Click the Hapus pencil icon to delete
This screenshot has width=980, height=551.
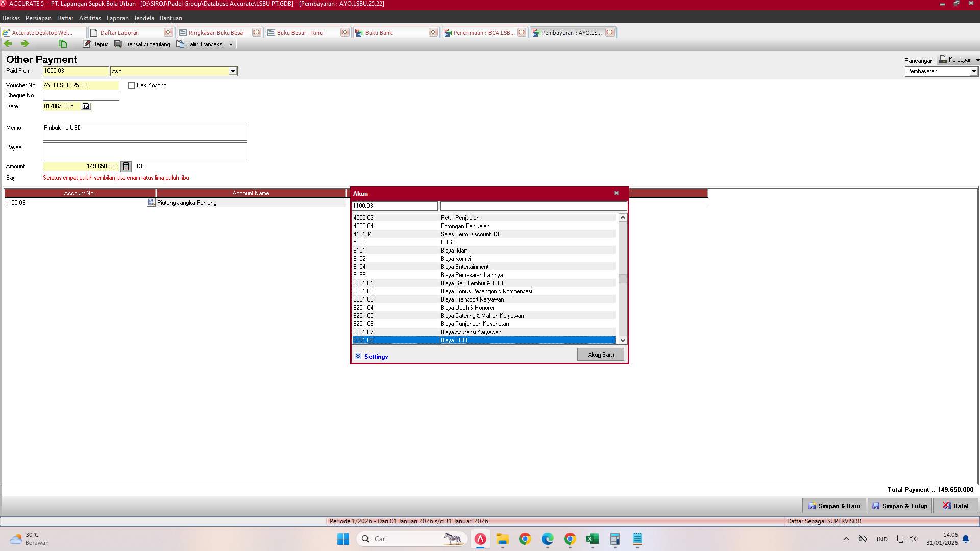point(87,44)
